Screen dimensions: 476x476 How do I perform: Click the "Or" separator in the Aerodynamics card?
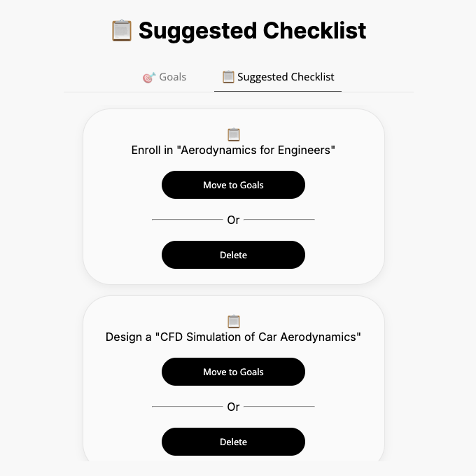coord(233,220)
